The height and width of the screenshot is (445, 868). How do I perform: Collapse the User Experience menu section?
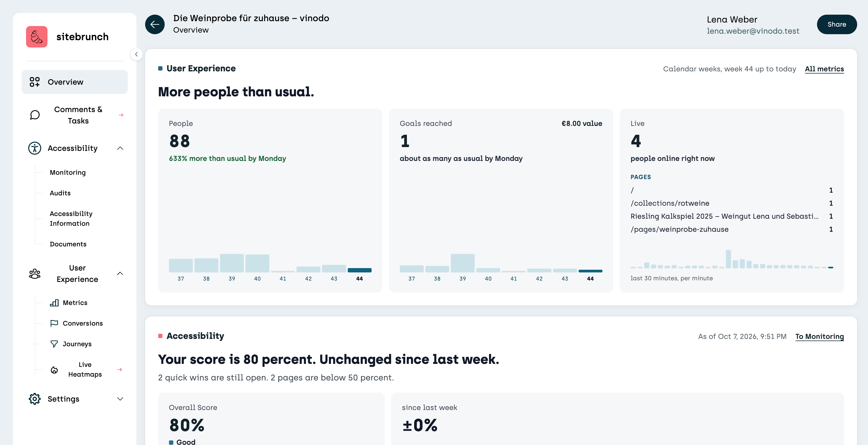120,274
